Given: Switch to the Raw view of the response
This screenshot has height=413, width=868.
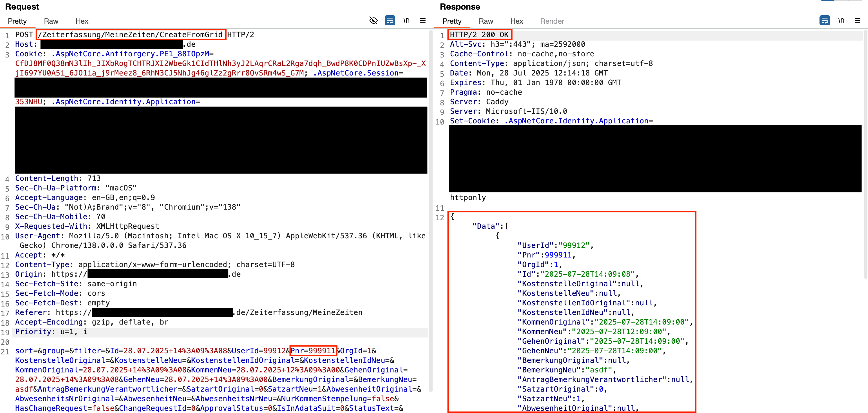Looking at the screenshot, I should coord(486,21).
